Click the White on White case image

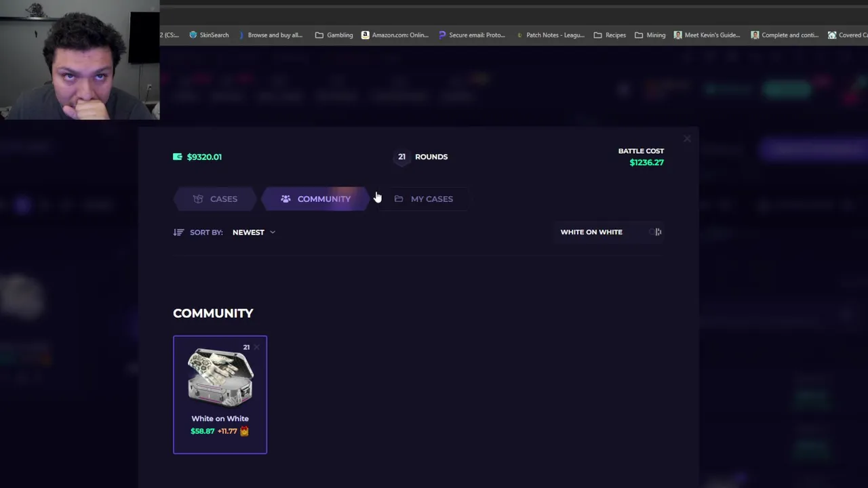(x=220, y=377)
